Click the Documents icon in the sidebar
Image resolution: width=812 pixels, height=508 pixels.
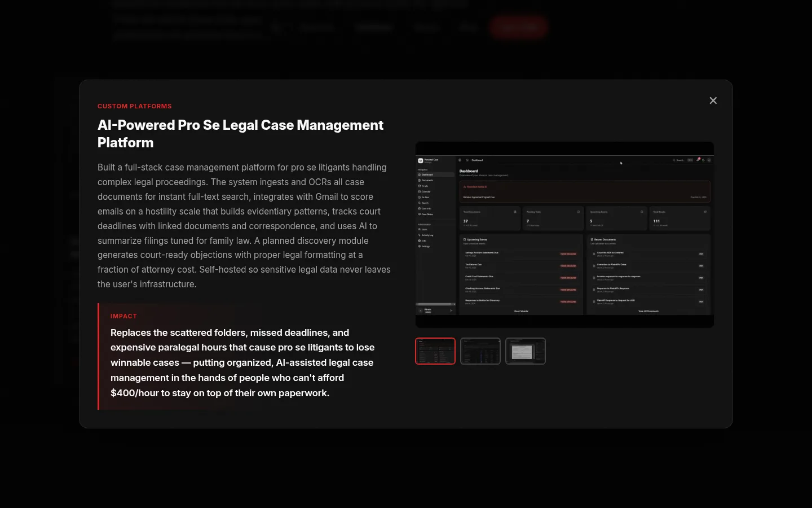[x=420, y=180]
